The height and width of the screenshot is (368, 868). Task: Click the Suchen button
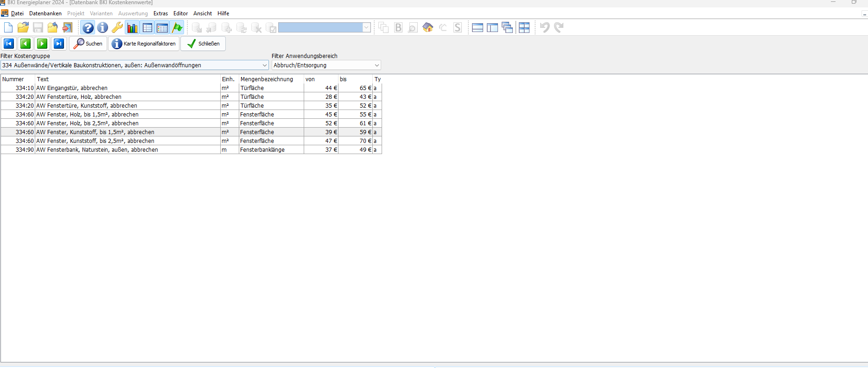tap(89, 44)
